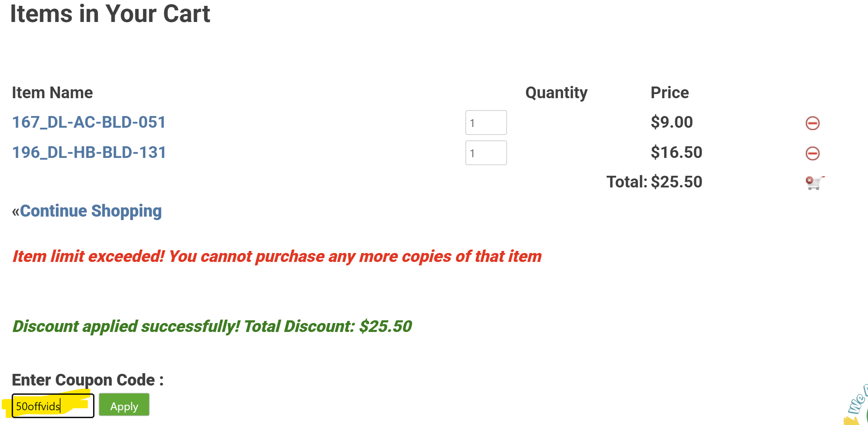
Task: Click the empty cart icon beside Total
Action: pyautogui.click(x=814, y=182)
